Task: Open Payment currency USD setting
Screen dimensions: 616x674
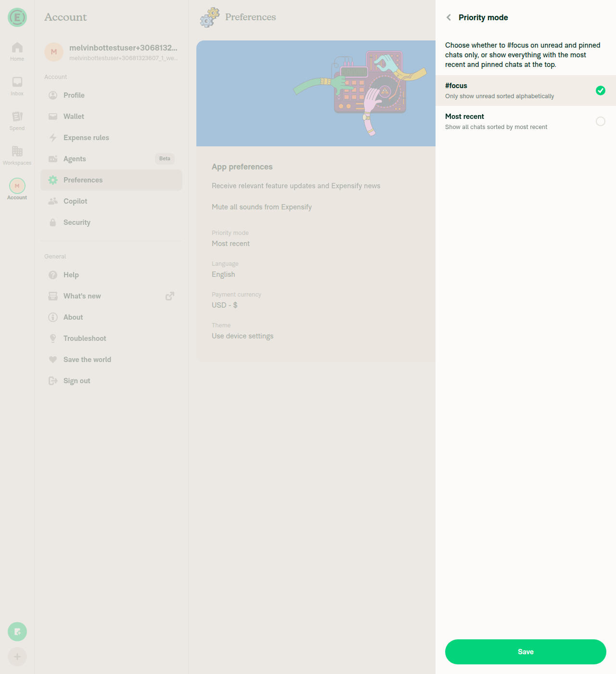Action: coord(316,300)
